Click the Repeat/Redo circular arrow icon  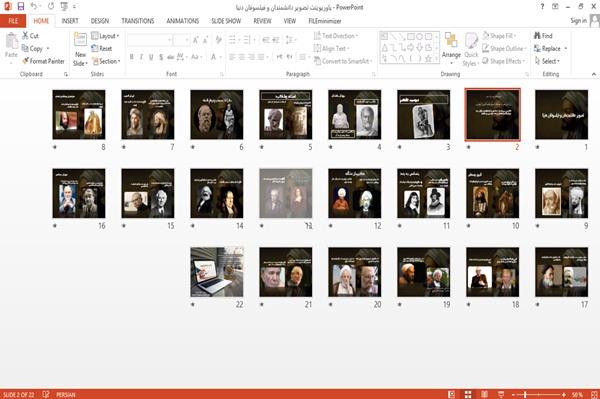click(x=51, y=7)
